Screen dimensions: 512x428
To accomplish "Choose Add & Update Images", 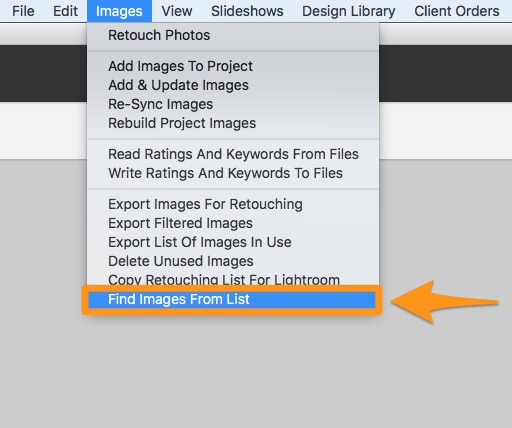I will (x=233, y=85).
